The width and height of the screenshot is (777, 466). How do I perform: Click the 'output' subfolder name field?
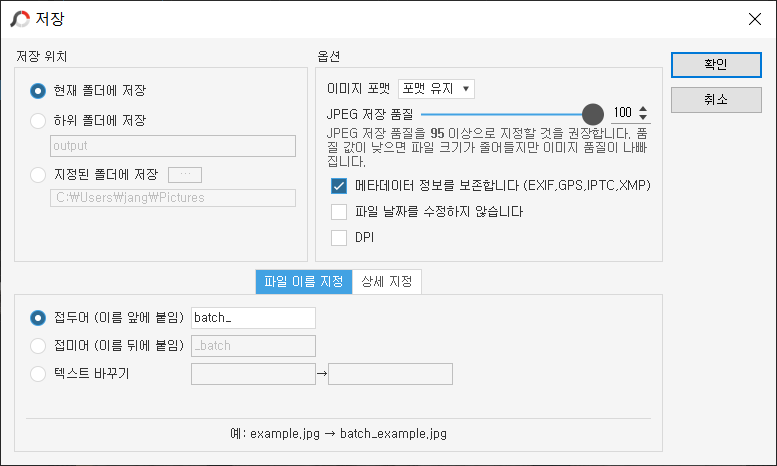point(173,146)
